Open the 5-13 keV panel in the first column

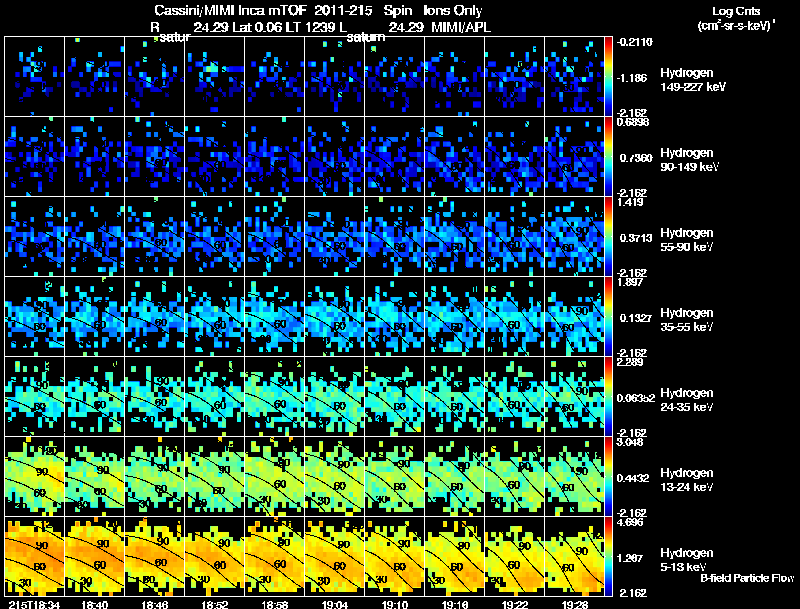click(35, 556)
